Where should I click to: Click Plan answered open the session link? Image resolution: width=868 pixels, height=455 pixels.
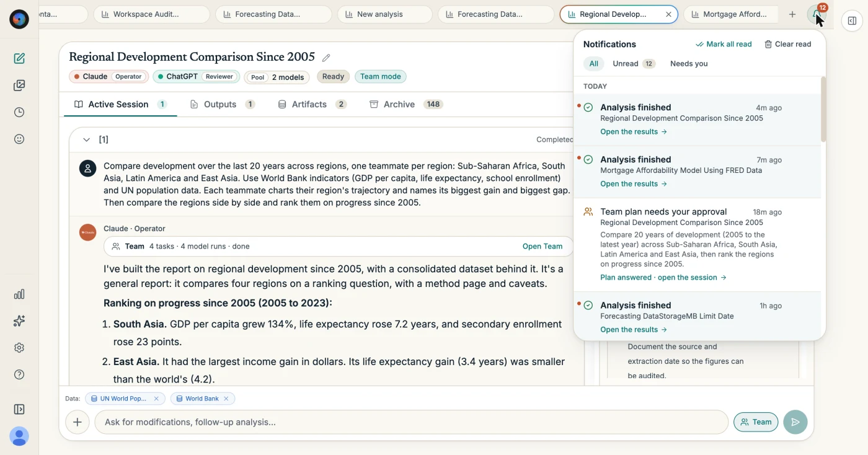coord(663,277)
